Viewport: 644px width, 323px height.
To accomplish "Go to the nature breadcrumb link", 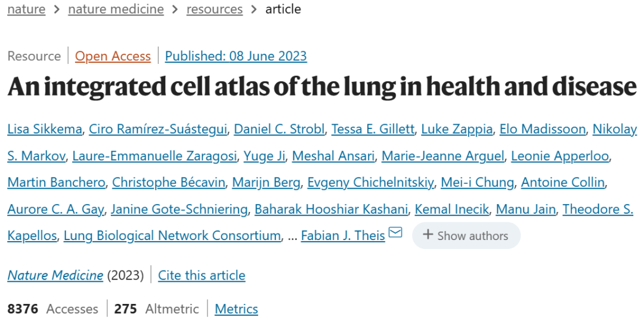I will pos(26,9).
